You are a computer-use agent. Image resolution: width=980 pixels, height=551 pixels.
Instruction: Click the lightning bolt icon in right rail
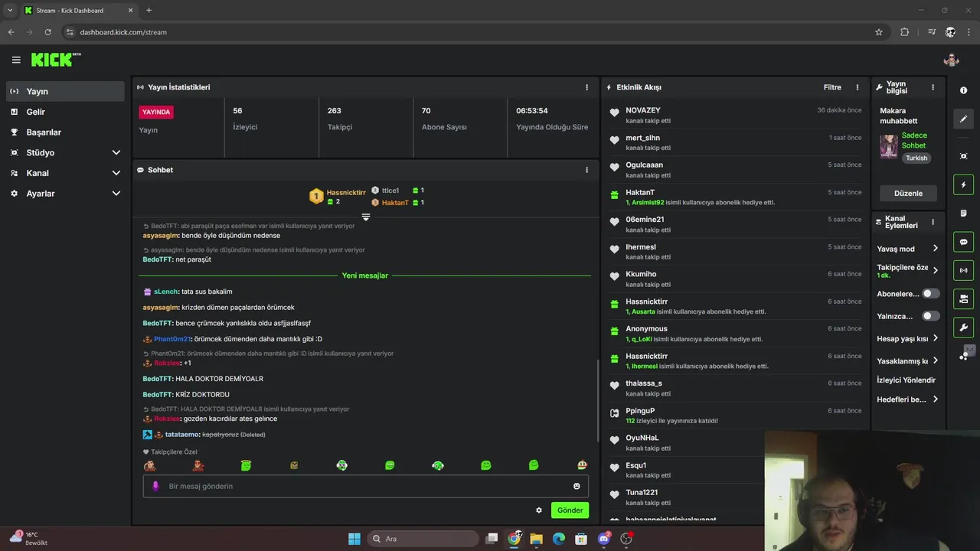(963, 184)
